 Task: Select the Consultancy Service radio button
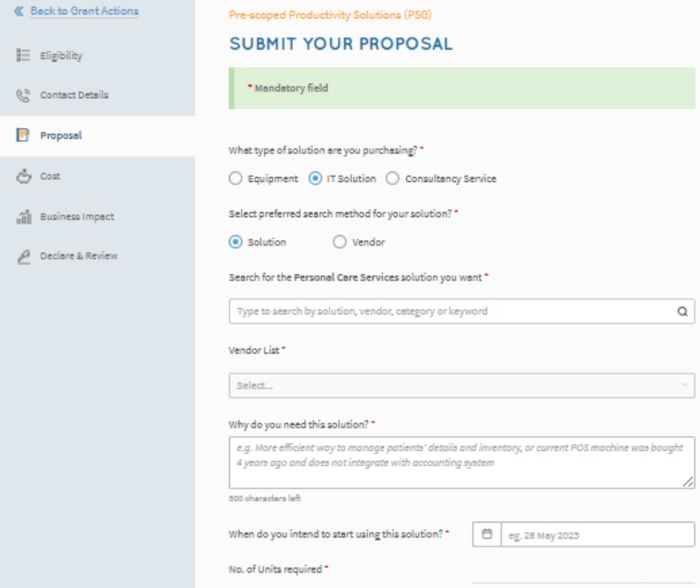click(x=393, y=179)
